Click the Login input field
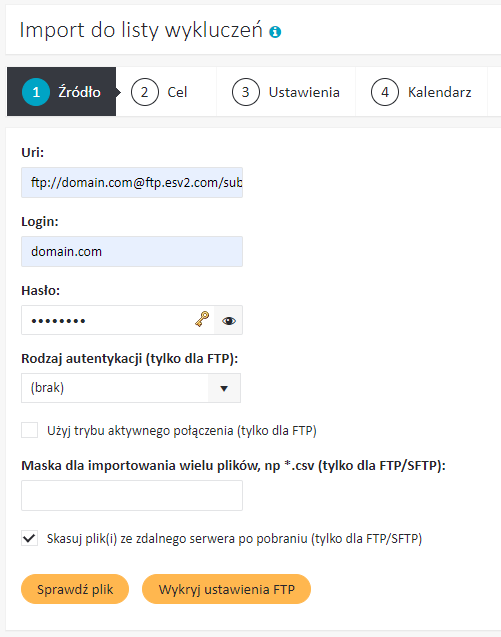The width and height of the screenshot is (501, 637). click(x=132, y=251)
